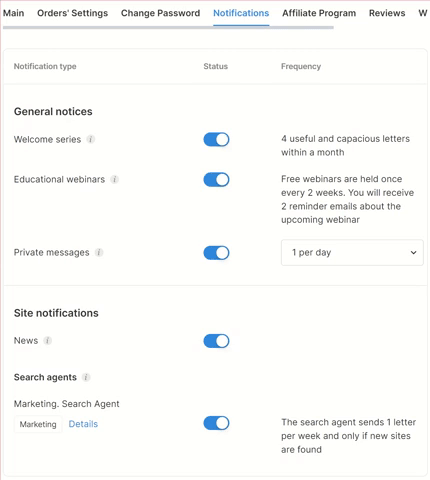The height and width of the screenshot is (480, 430).
Task: Disable the Welcome series toggle
Action: click(216, 140)
